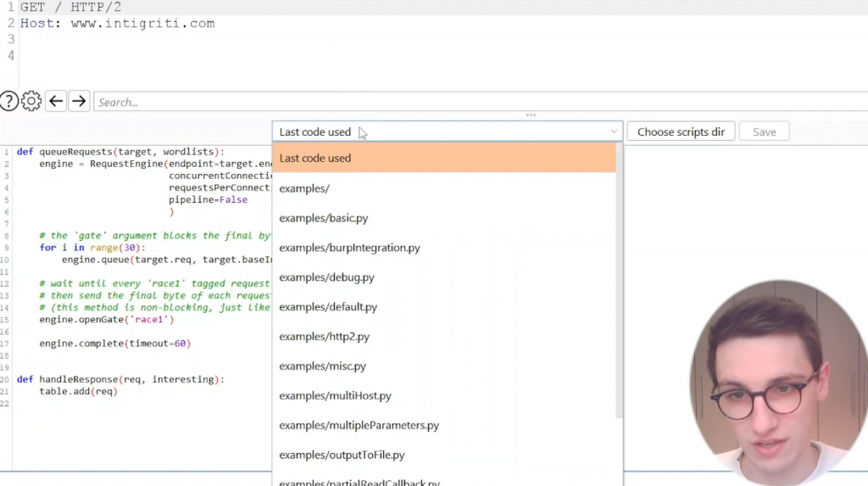Click the help question mark icon

(8, 102)
